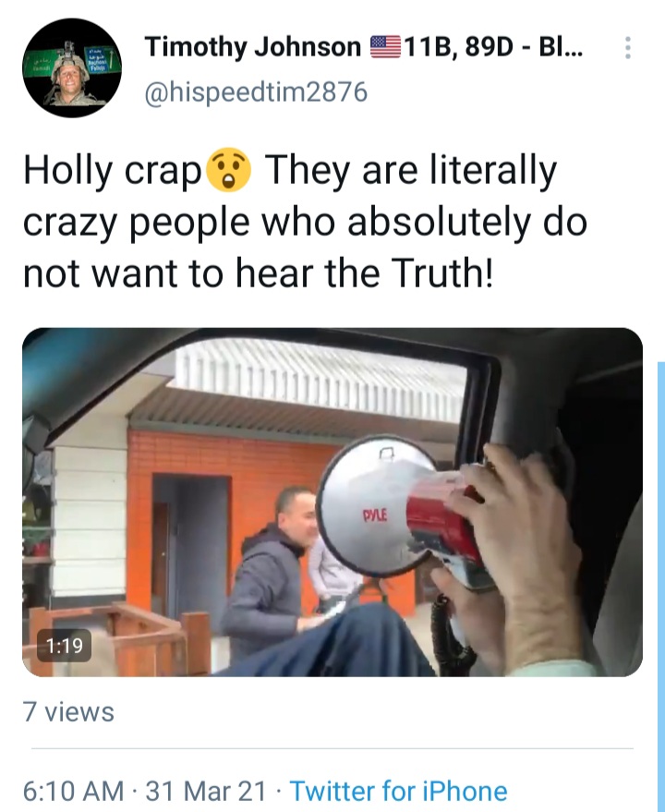Tap the US flag emoji in the name
Screen dimensions: 665x812
(x=385, y=46)
